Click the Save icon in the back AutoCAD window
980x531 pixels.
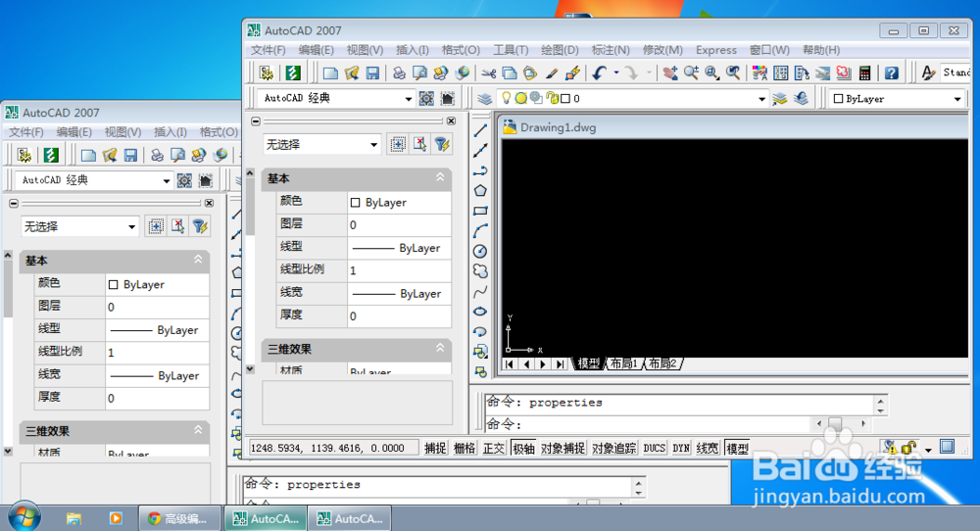pos(130,155)
